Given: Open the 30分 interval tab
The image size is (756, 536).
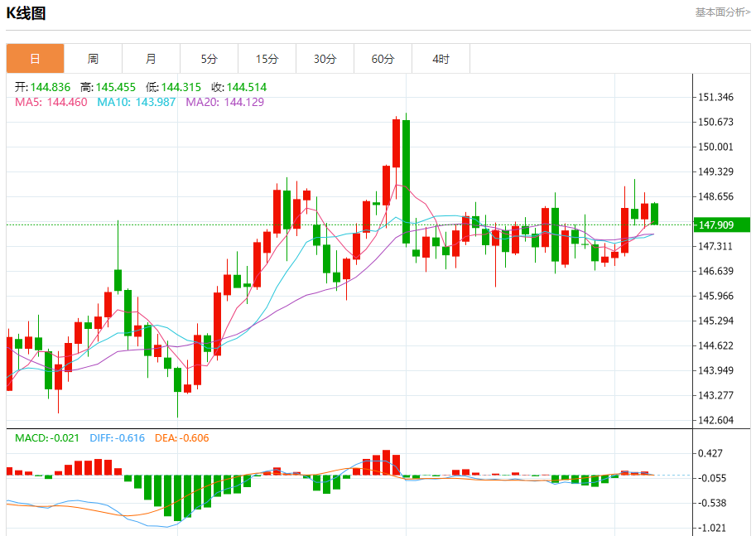Looking at the screenshot, I should [325, 59].
